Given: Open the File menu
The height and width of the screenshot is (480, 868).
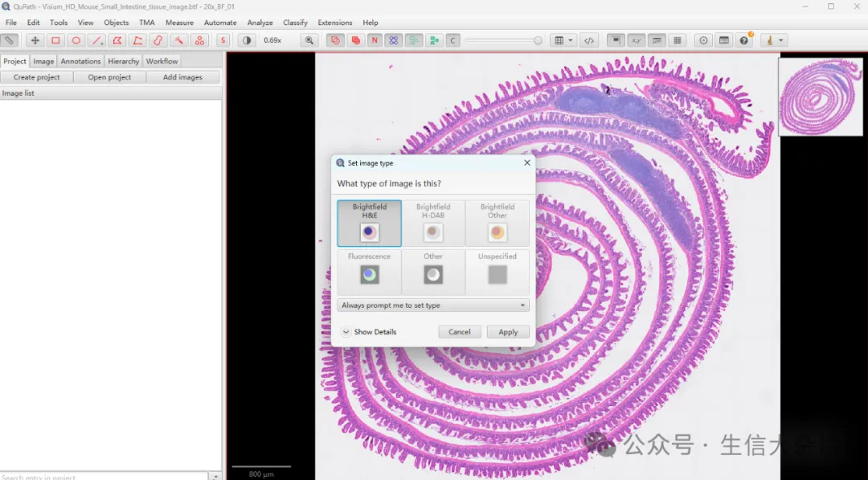Looking at the screenshot, I should (x=11, y=23).
